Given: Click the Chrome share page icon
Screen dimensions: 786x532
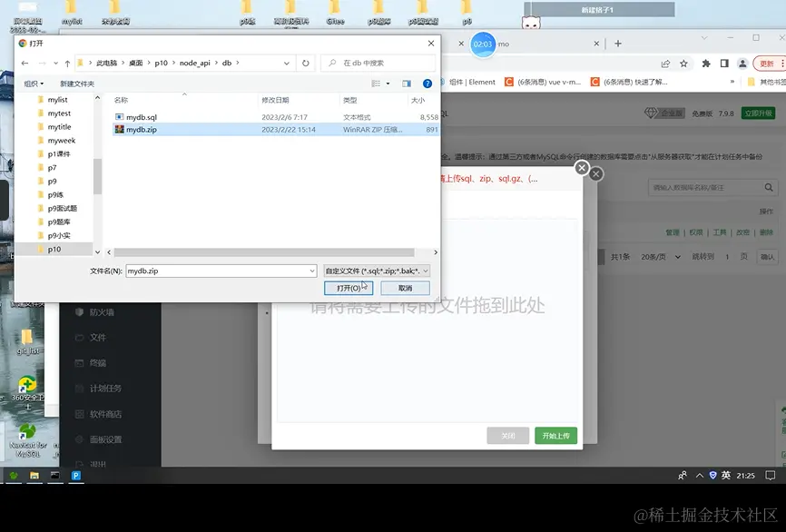Looking at the screenshot, I should (x=665, y=64).
